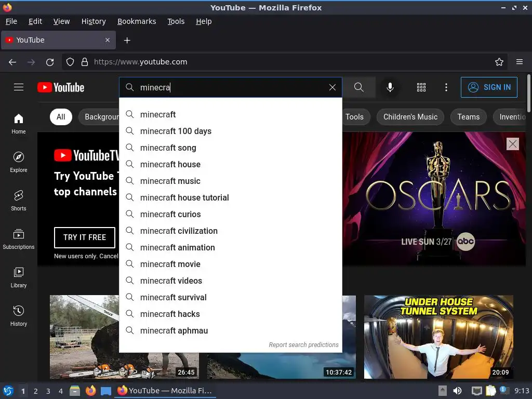
Task: Reload the page in Firefox
Action: [x=50, y=62]
